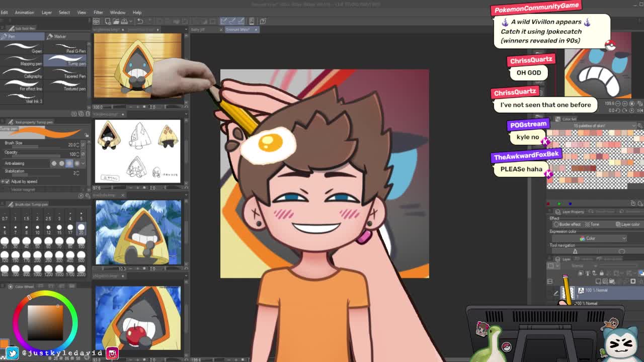Switch to the Marker sub tool group
This screenshot has width=644, height=362.
66,36
